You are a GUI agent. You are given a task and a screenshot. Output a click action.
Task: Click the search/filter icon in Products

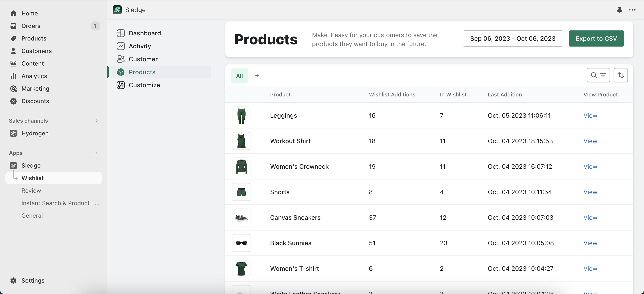point(598,75)
